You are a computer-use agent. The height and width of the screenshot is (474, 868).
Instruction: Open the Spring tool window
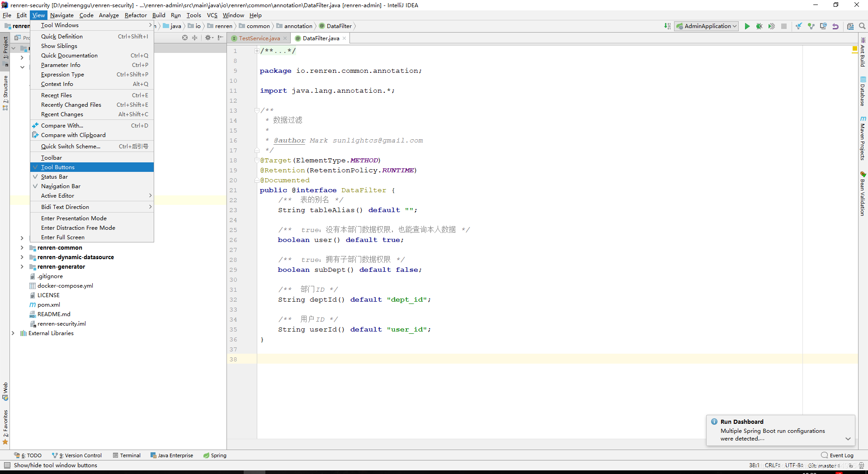[215, 455]
